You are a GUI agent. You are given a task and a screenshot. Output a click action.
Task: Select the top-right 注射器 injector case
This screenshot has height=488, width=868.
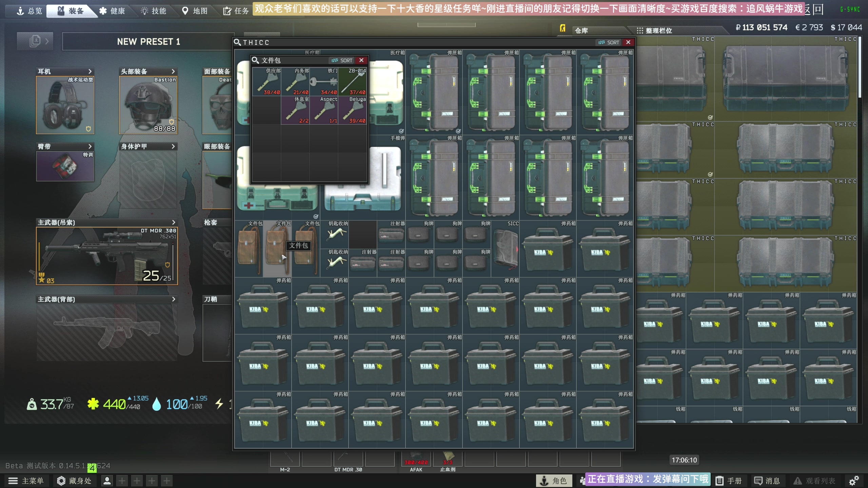[391, 235]
